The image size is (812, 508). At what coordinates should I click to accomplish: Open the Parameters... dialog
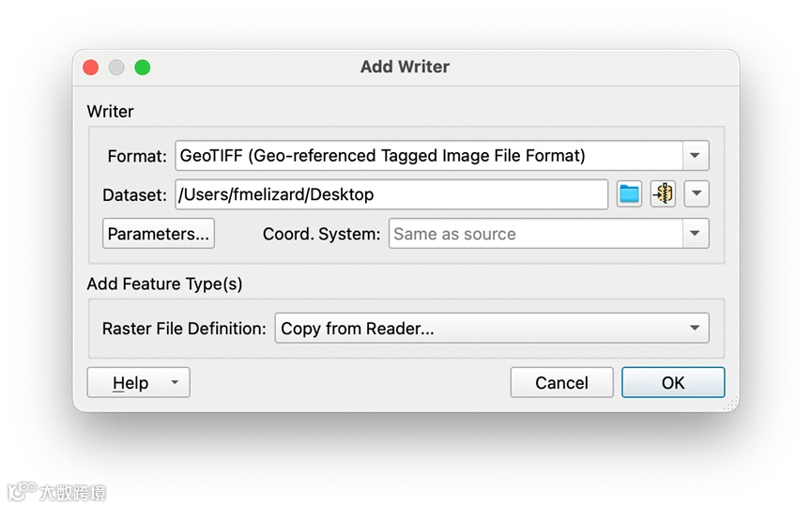[159, 234]
